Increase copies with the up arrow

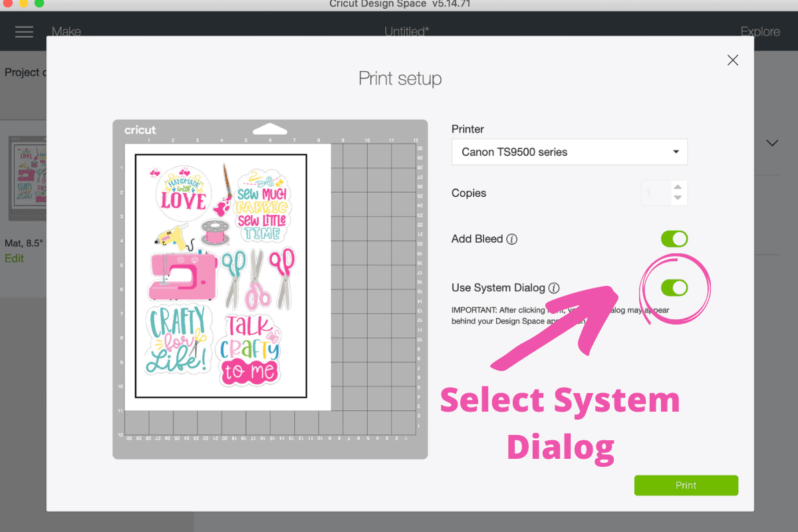click(x=678, y=187)
